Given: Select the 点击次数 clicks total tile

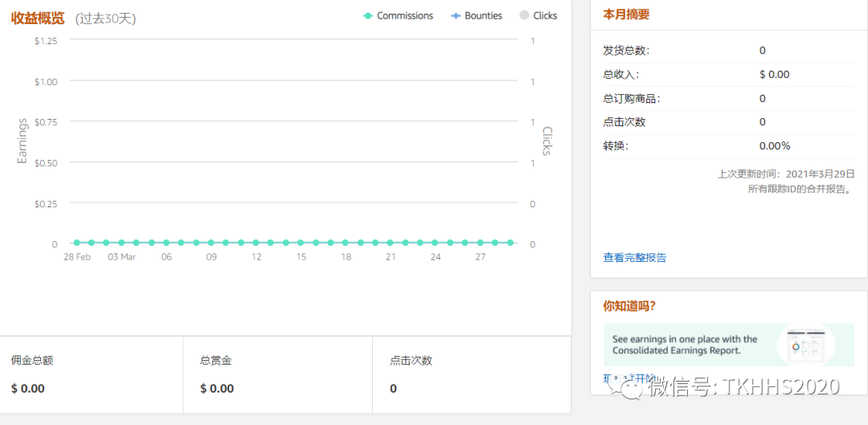Looking at the screenshot, I should 472,375.
